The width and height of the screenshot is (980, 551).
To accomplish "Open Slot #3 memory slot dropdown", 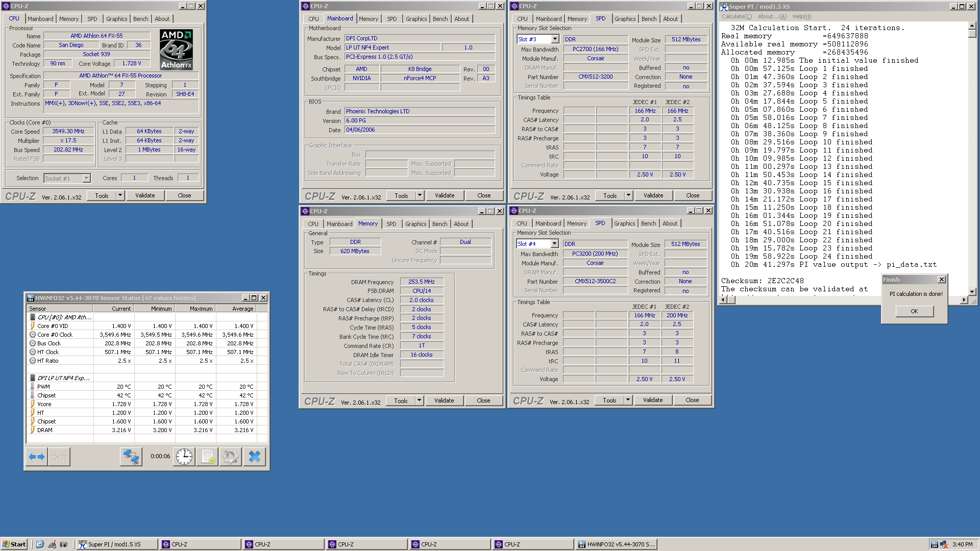I will tap(555, 39).
